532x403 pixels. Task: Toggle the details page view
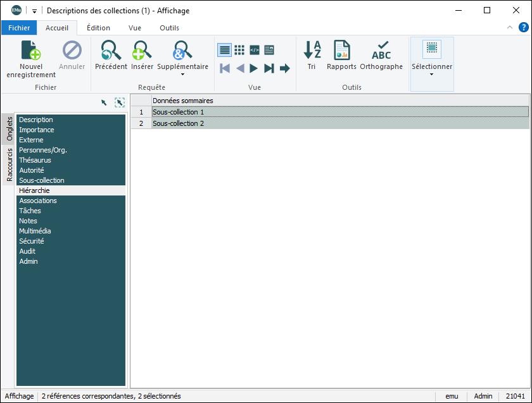click(269, 50)
